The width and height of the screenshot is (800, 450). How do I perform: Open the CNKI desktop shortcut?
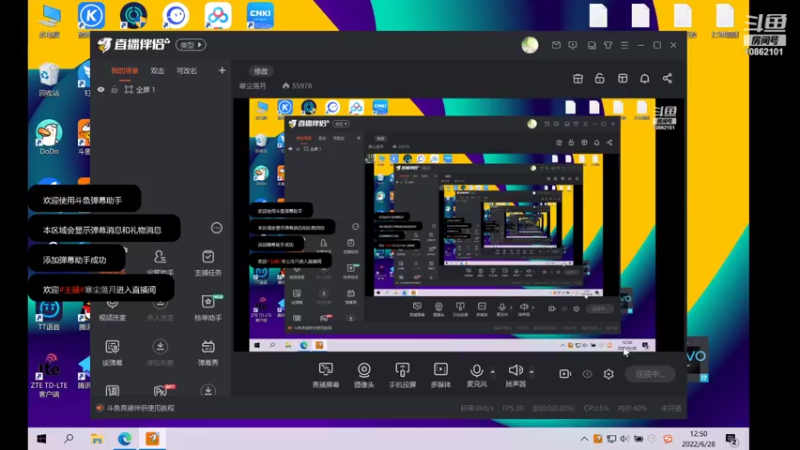[260, 16]
